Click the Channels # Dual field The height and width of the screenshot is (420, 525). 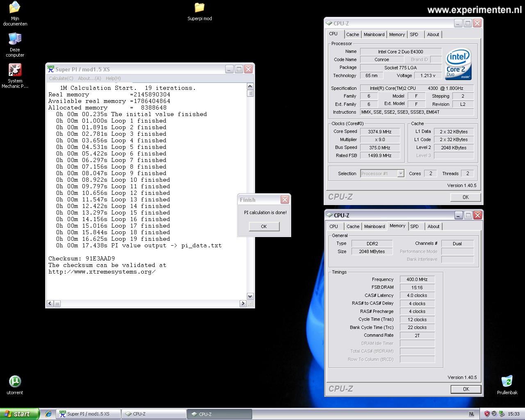457,244
